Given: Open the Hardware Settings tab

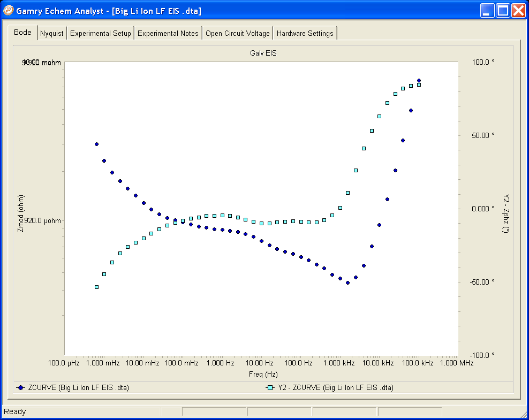Looking at the screenshot, I should click(x=305, y=33).
